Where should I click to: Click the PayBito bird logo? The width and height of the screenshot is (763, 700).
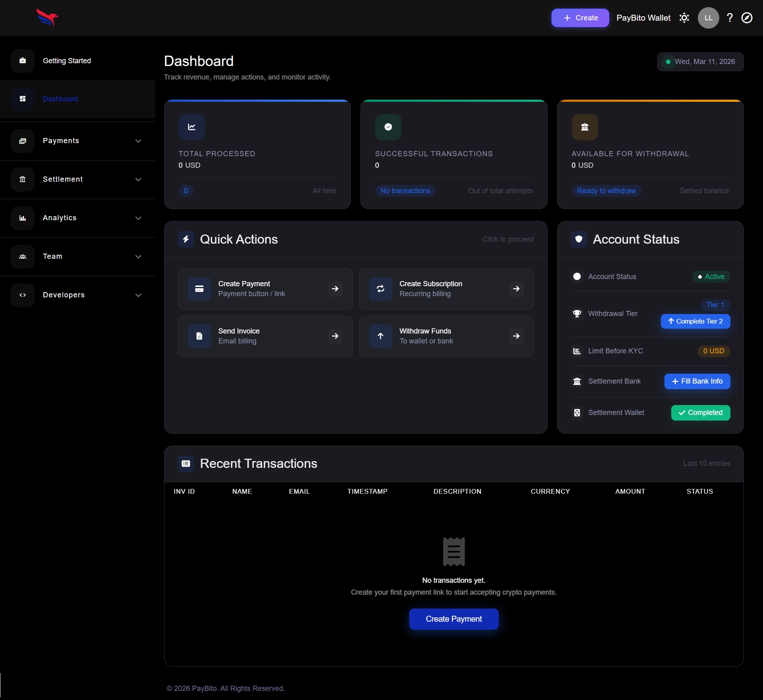[x=47, y=18]
